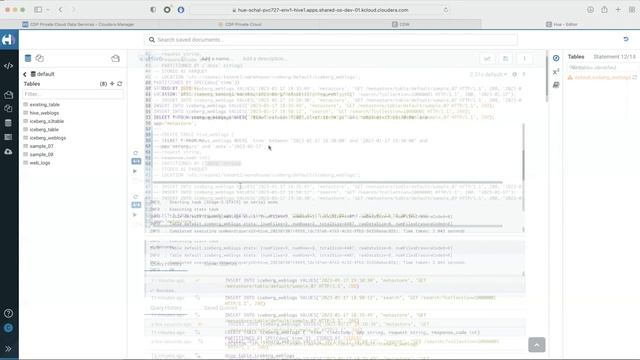This screenshot has width=640, height=360.
Task: Open the Importer cloud upload icon
Action: tap(8, 151)
